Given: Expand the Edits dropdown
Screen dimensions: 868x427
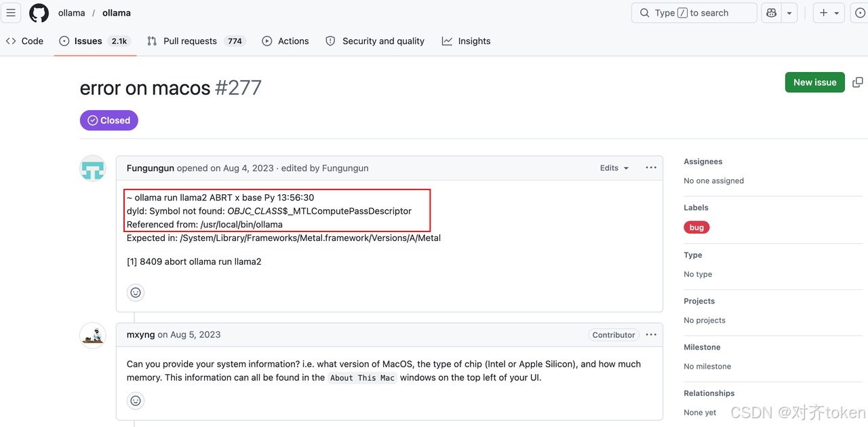Looking at the screenshot, I should (614, 168).
